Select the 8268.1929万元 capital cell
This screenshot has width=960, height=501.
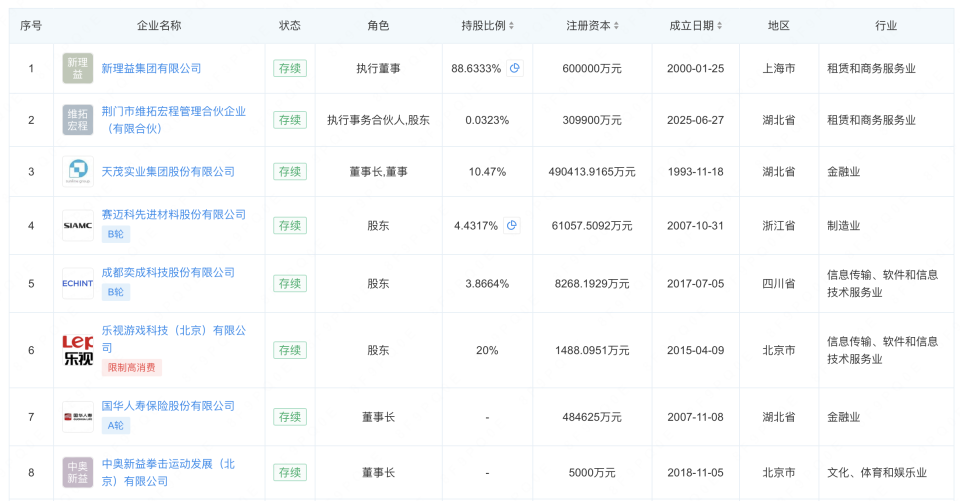(x=592, y=284)
